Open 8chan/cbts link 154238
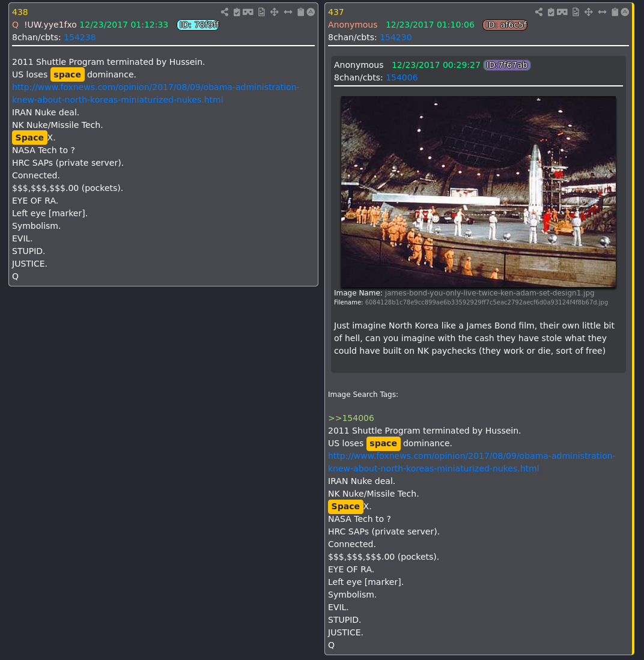644x660 pixels. (x=80, y=37)
